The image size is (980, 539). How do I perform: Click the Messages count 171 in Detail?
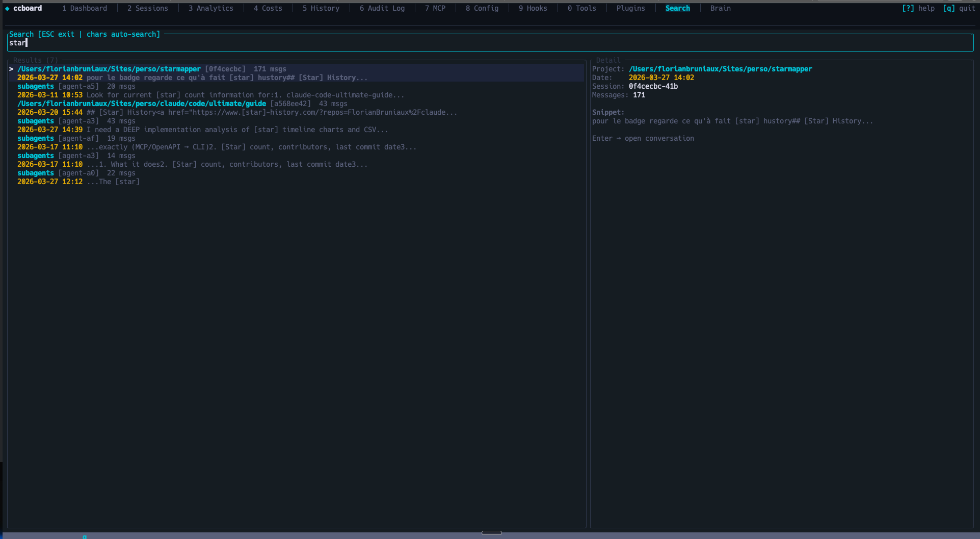pyautogui.click(x=639, y=95)
